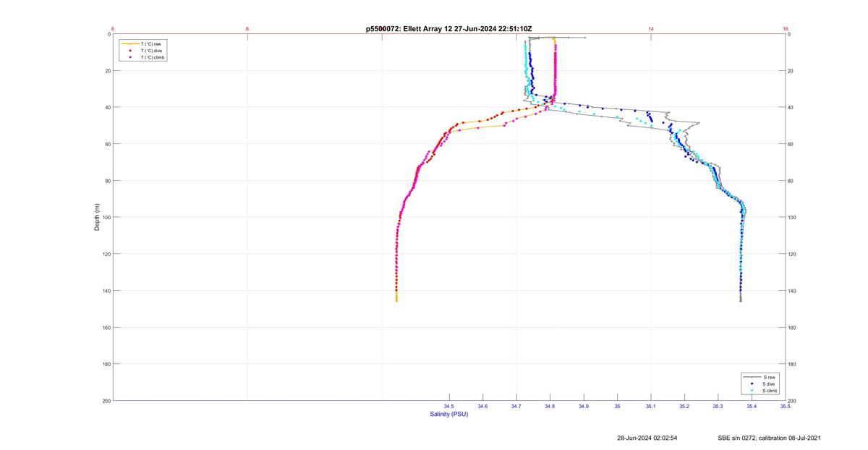The width and height of the screenshot is (868, 450).
Task: Click the red temperature tick "6"
Action: tap(113, 28)
